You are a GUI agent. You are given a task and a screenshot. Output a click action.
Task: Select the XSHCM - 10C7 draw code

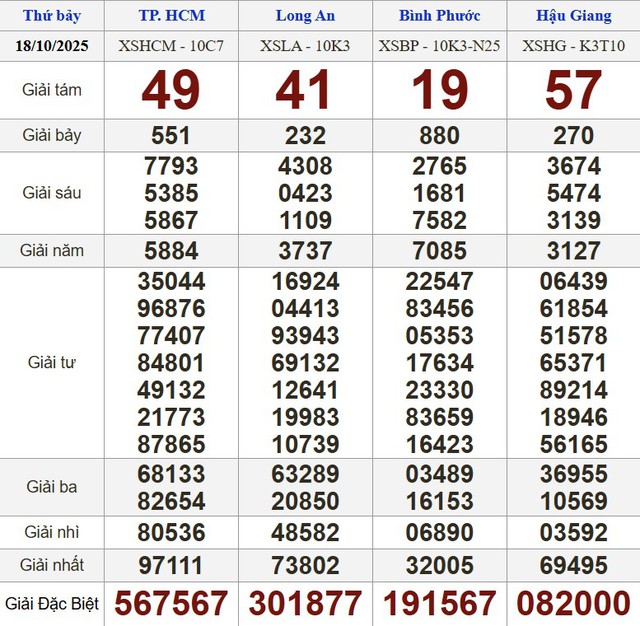[x=171, y=46]
